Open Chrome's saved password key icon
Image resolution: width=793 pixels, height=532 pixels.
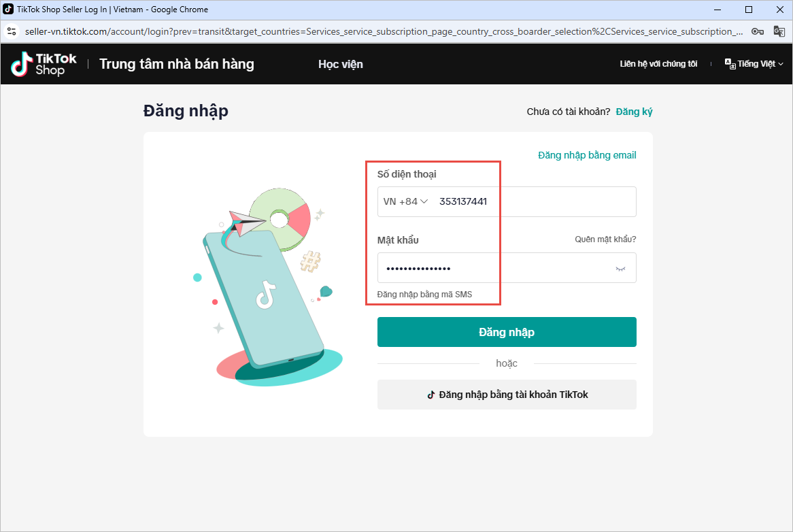(x=757, y=31)
